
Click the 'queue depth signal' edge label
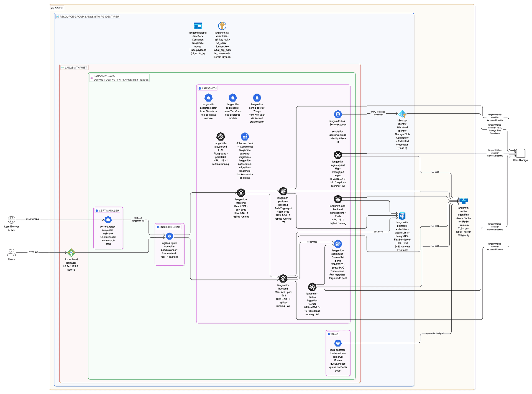[435, 334]
